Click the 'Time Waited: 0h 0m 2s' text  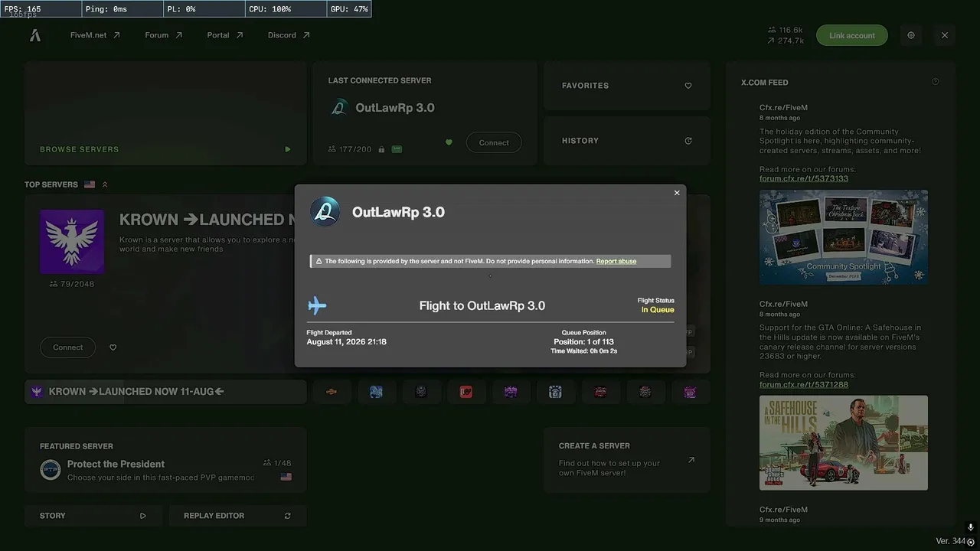pyautogui.click(x=584, y=351)
